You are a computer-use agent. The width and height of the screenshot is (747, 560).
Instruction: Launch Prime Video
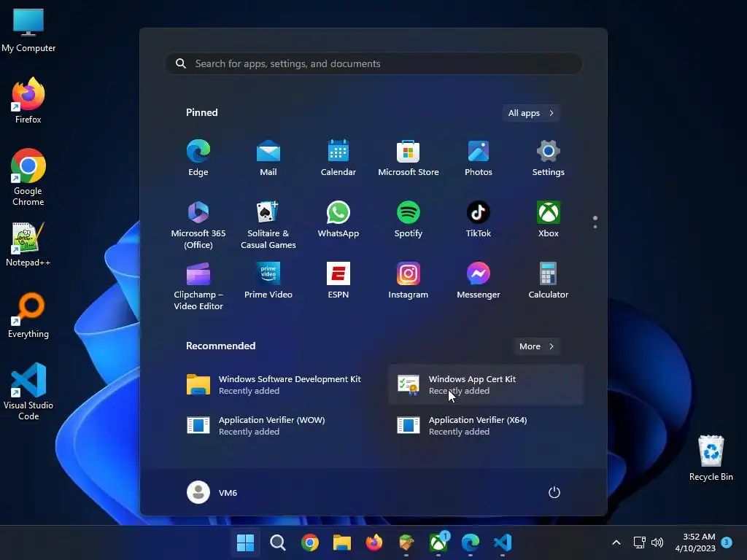(268, 281)
